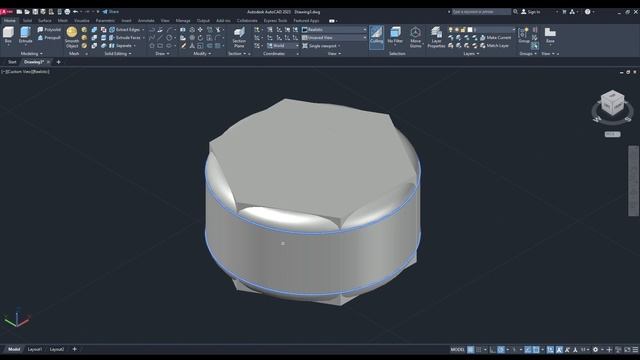Go to the Visualize ribbon tab
This screenshot has width=640, height=360.
tap(82, 20)
